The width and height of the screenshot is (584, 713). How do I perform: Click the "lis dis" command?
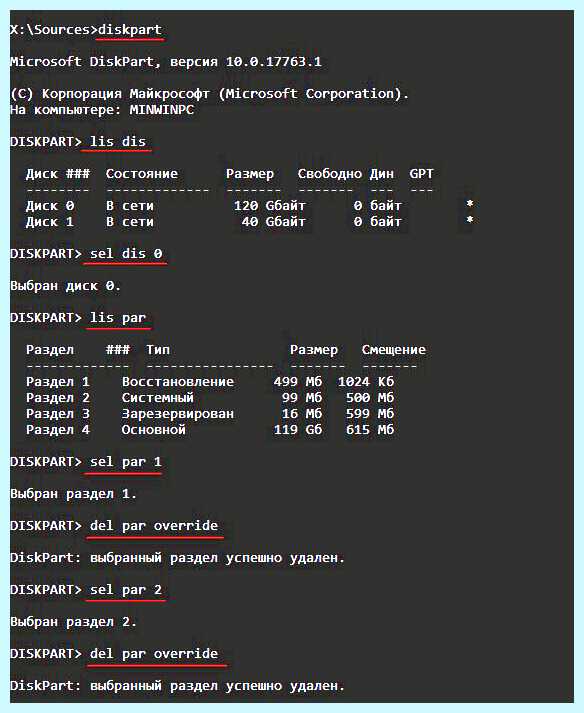(x=118, y=141)
